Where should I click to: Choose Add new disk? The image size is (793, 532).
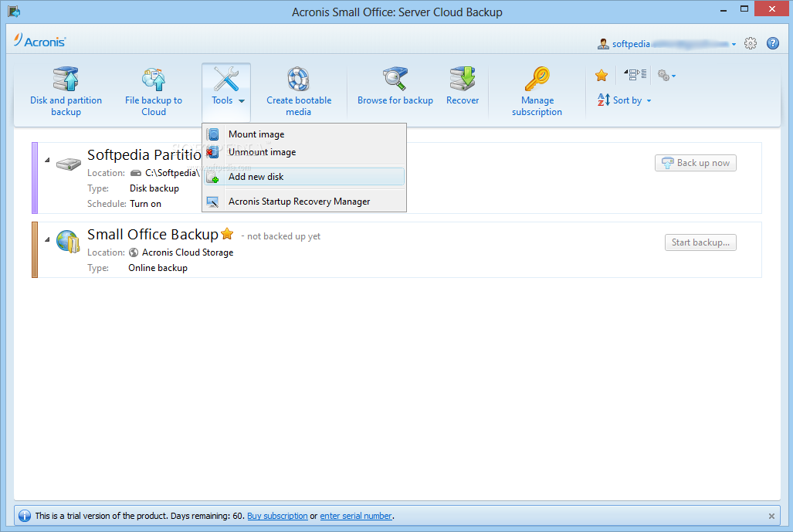304,177
